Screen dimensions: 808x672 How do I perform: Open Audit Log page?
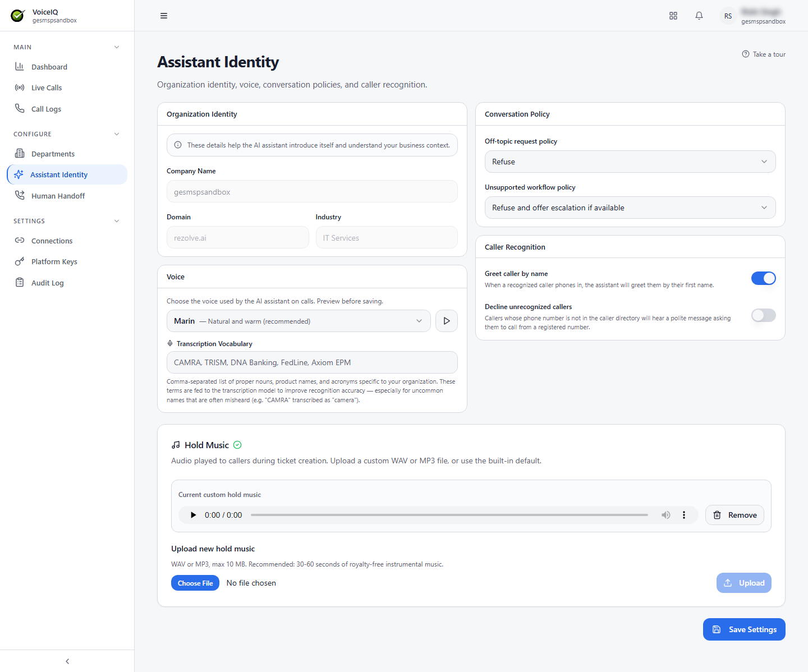point(67,283)
